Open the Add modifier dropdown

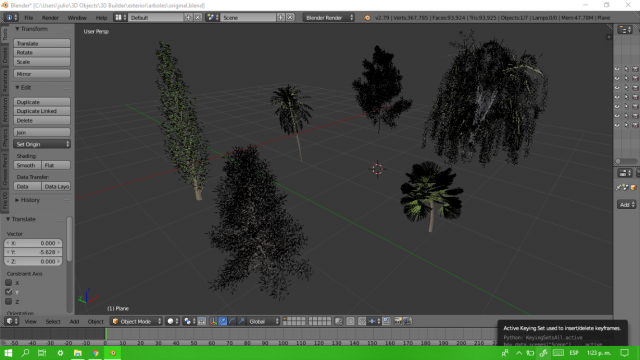point(627,204)
